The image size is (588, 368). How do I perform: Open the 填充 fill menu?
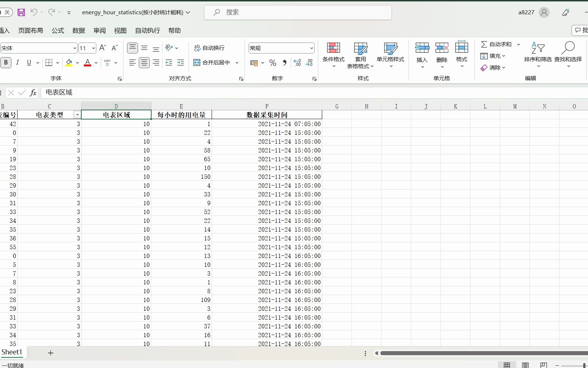coord(493,56)
